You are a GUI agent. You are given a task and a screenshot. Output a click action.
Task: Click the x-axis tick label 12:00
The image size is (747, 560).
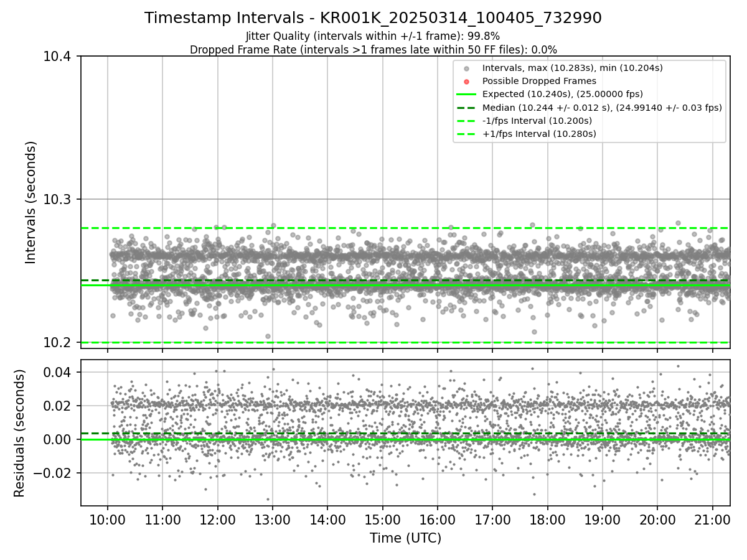(x=217, y=520)
